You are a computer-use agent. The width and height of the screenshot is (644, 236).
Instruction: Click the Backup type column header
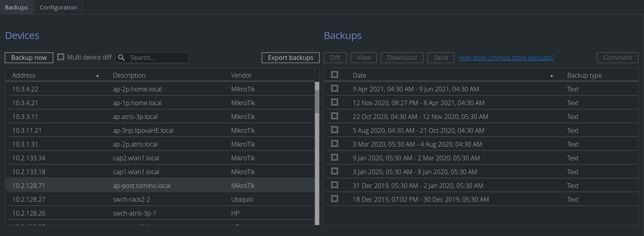pyautogui.click(x=584, y=75)
